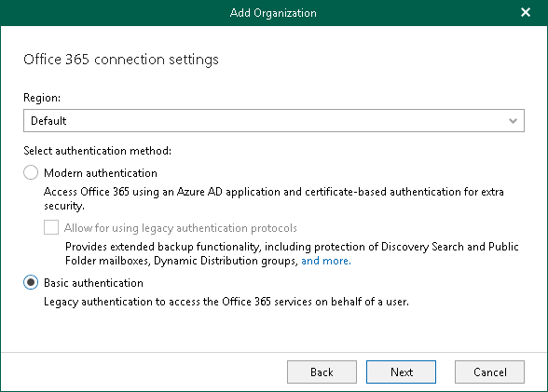The image size is (548, 392).
Task: Click 'Allow for using legacy authentication protocols' label
Action: [x=181, y=228]
